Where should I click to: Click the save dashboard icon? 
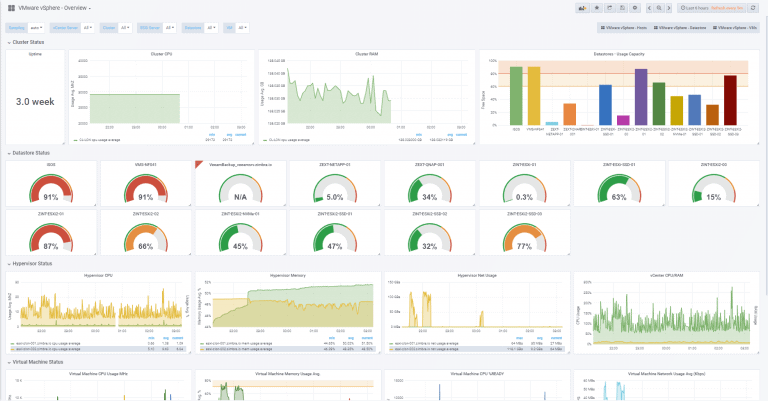pyautogui.click(x=622, y=8)
